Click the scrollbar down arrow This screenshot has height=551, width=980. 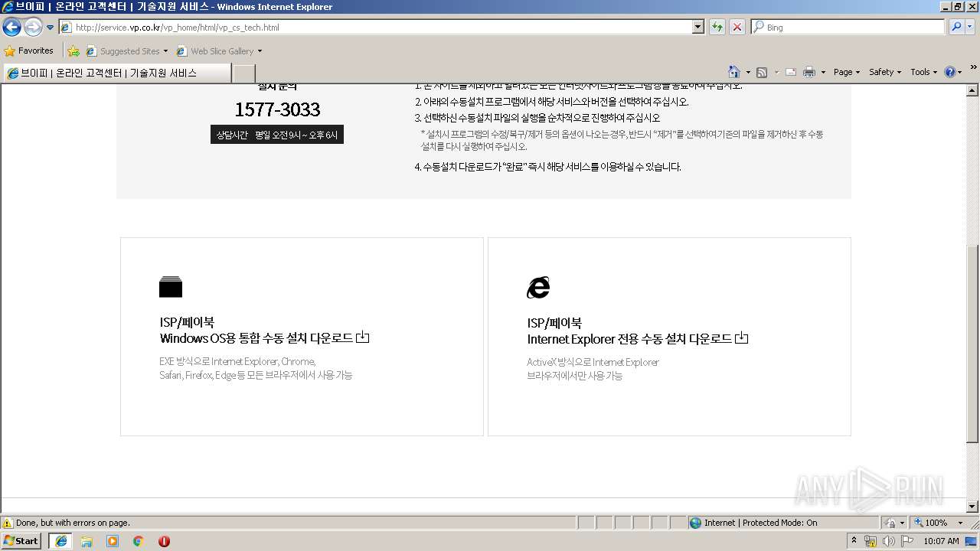click(972, 507)
